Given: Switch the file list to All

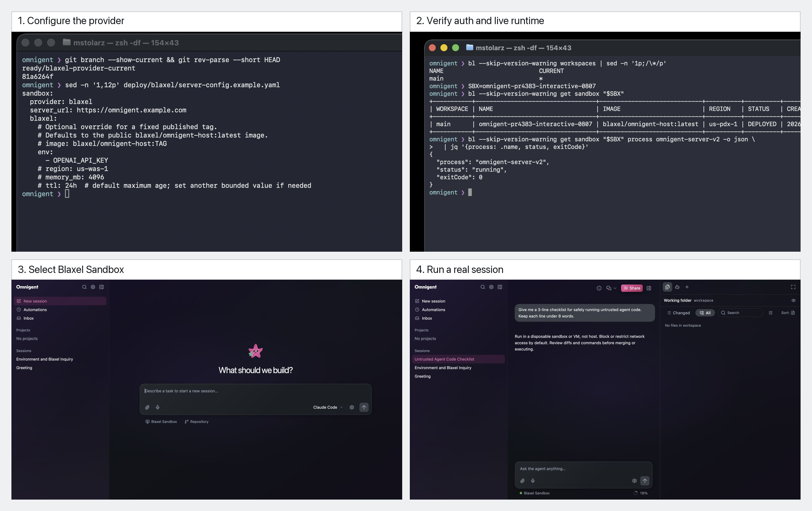Looking at the screenshot, I should click(x=705, y=313).
